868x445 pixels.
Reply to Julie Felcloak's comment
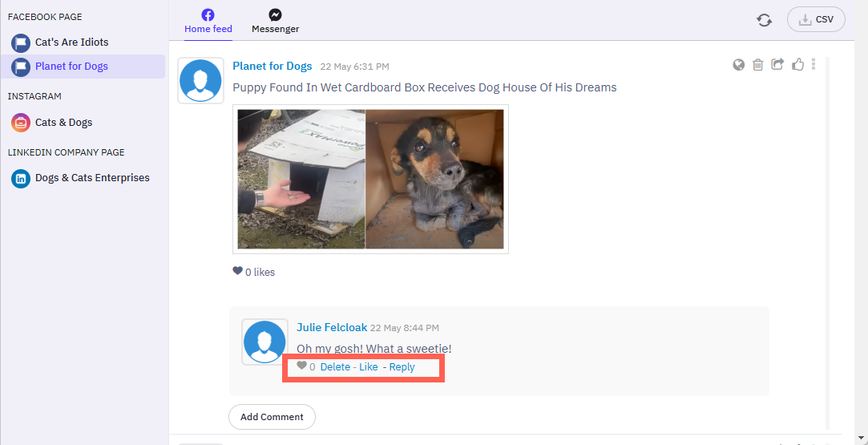(402, 367)
